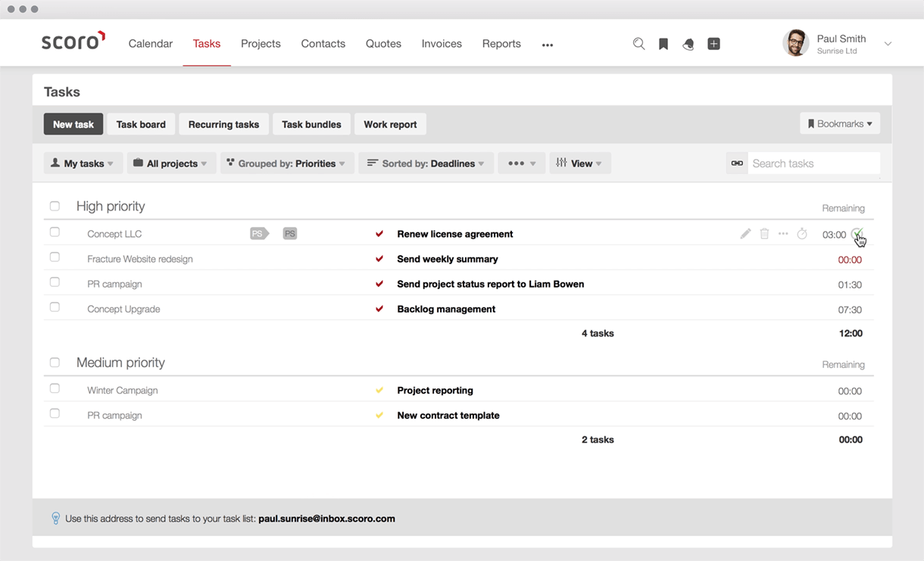
Task: Click the Scoro logo
Action: point(73,42)
